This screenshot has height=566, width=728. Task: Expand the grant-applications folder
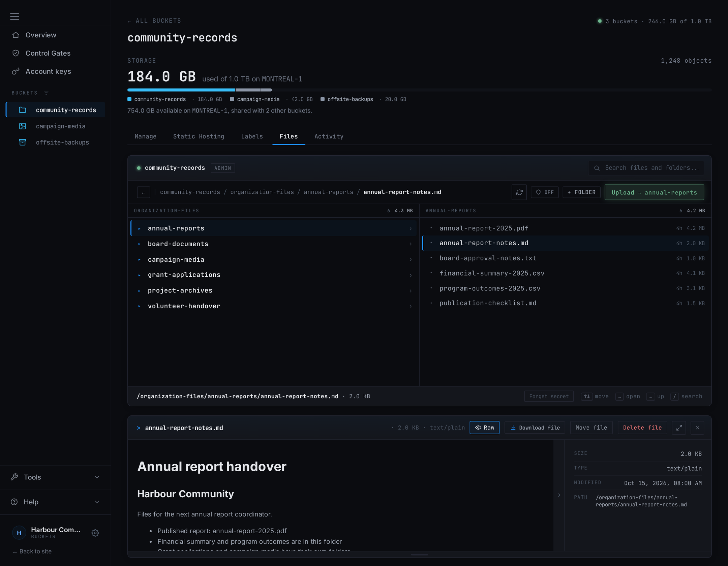[x=273, y=275]
